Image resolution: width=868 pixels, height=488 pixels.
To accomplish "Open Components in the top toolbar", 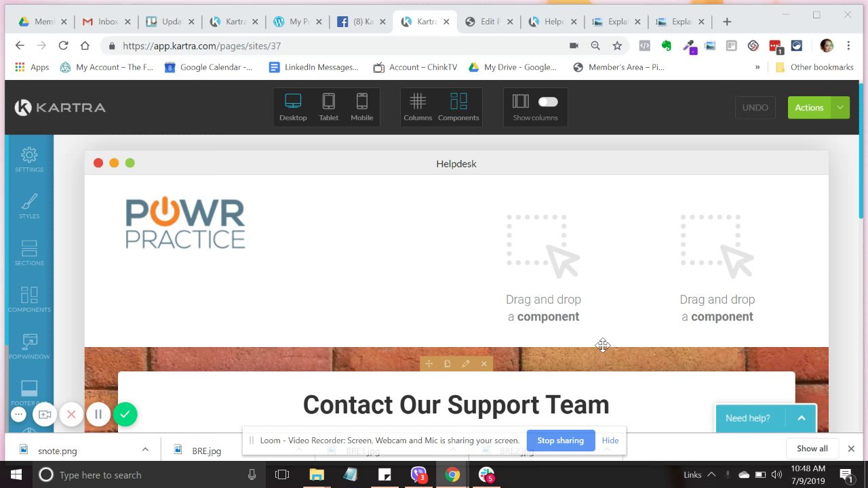I will pos(458,107).
